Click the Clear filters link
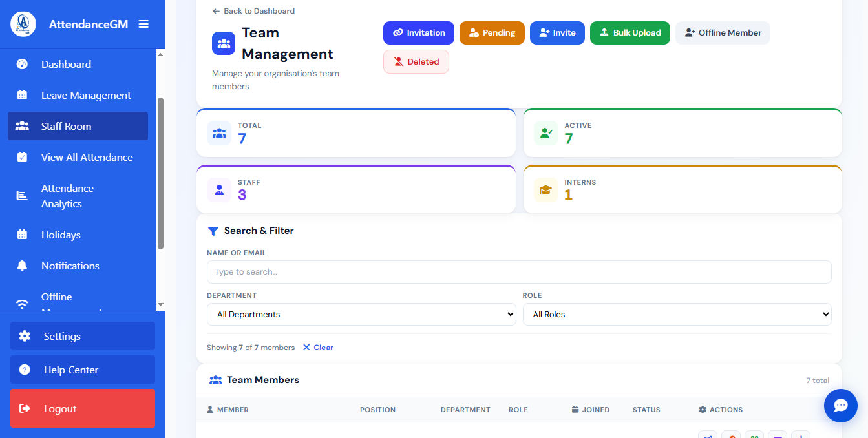The height and width of the screenshot is (438, 868). (318, 348)
